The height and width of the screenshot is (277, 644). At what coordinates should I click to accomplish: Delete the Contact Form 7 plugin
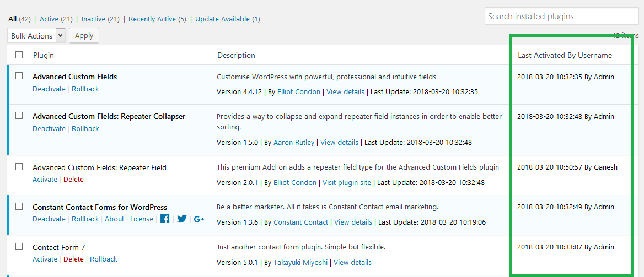pyautogui.click(x=73, y=259)
